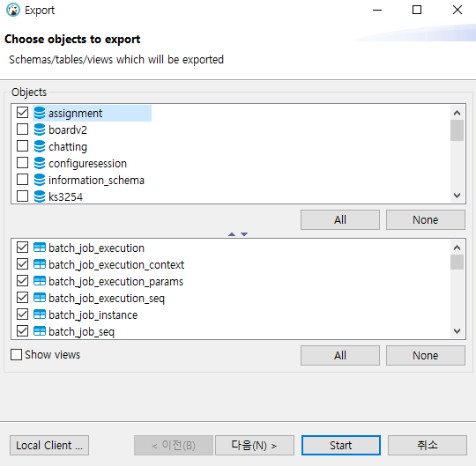Select the batch_job_execution_seq table name
This screenshot has height=466, width=476.
[x=107, y=299]
